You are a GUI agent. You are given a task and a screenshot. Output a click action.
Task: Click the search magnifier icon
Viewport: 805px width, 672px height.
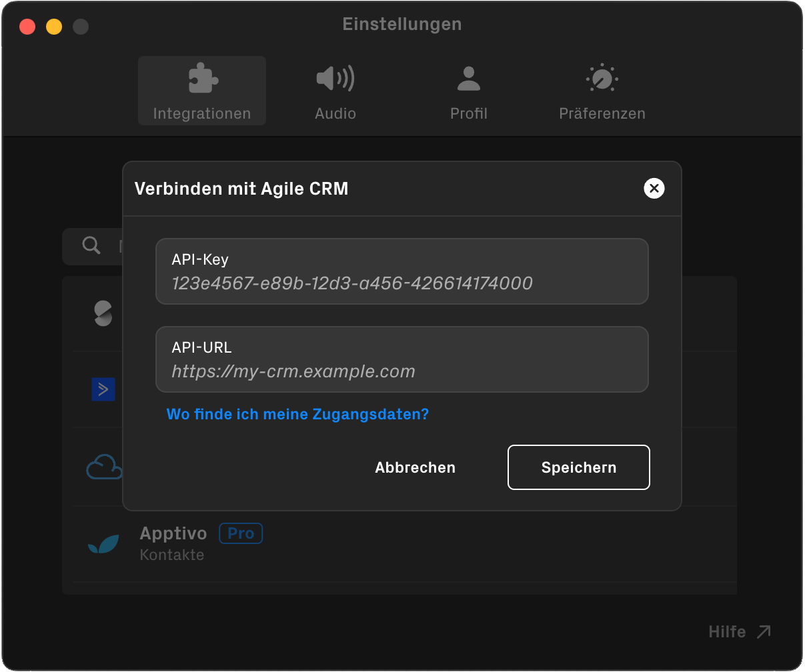[91, 245]
